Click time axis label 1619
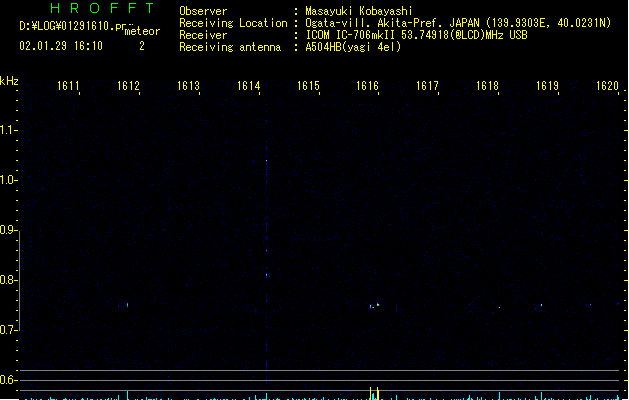Image resolution: width=629 pixels, height=400 pixels. tap(547, 86)
